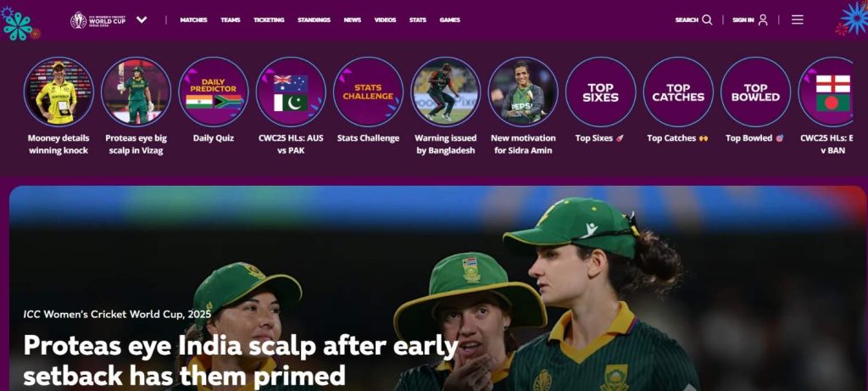Select the Stats nav item
The height and width of the screenshot is (391, 868).
point(418,20)
